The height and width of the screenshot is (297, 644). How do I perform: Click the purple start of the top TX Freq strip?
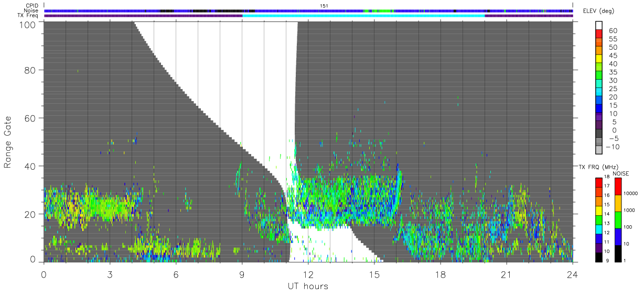[x=143, y=16]
